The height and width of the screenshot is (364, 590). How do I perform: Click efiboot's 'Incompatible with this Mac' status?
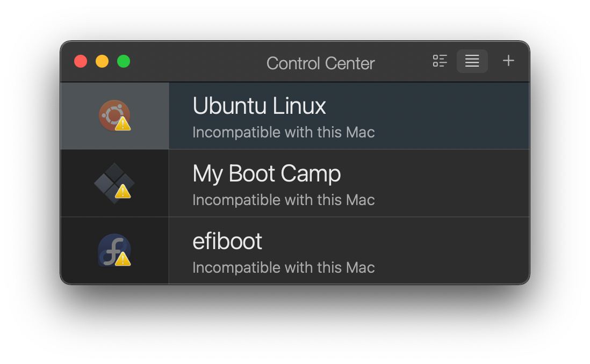coord(283,268)
